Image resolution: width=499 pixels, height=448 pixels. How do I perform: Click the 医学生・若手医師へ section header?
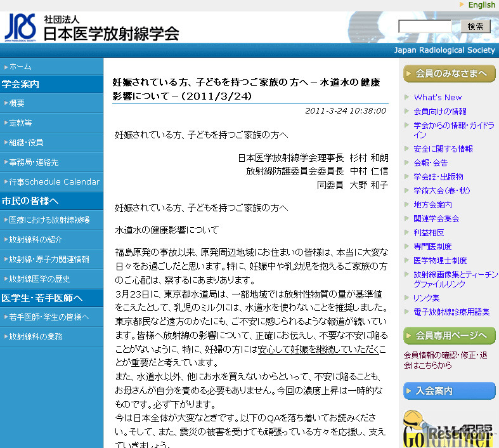point(51,298)
